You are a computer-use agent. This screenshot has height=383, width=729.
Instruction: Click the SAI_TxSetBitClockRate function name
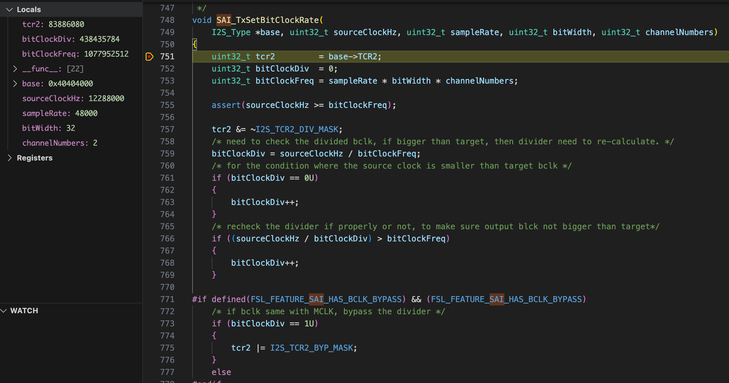point(268,20)
